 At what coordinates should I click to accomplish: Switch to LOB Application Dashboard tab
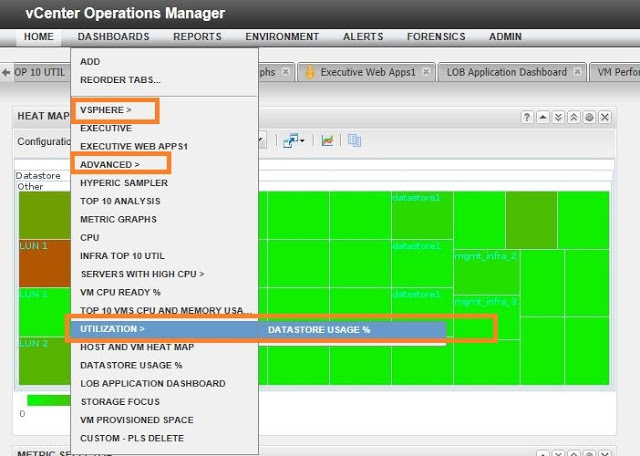[506, 73]
